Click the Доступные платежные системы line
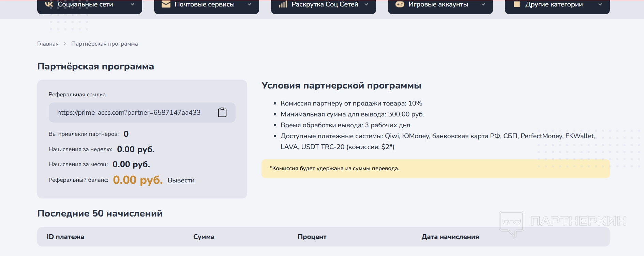Image resolution: width=644 pixels, height=256 pixels. (x=438, y=141)
